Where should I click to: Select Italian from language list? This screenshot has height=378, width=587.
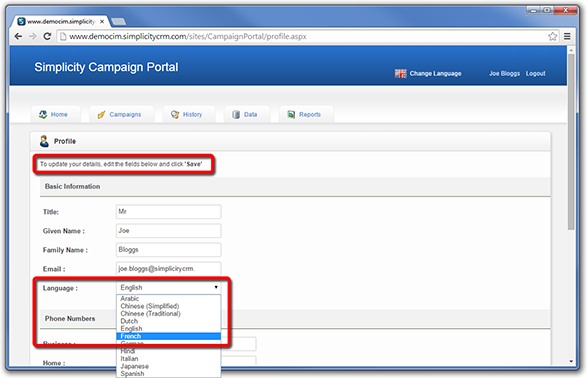168,359
